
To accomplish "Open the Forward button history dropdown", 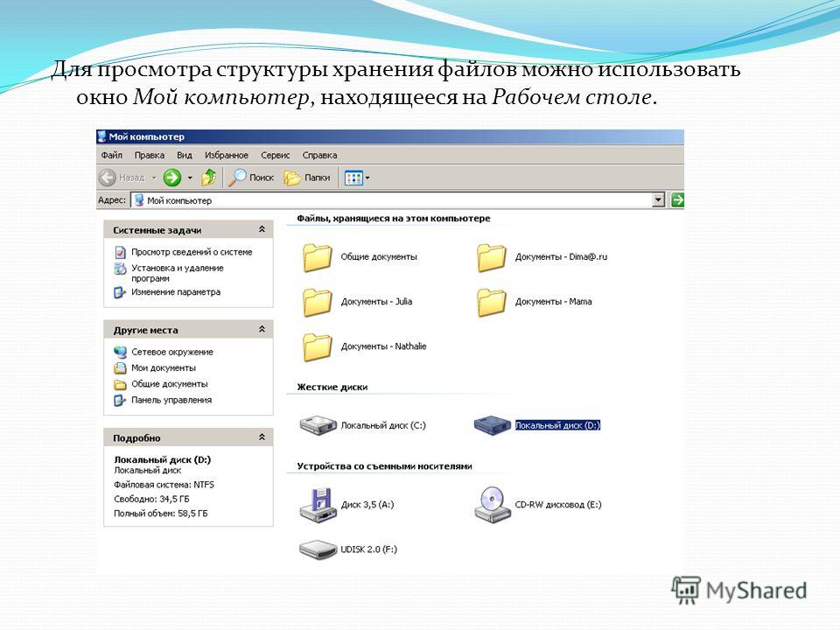I will coord(190,178).
